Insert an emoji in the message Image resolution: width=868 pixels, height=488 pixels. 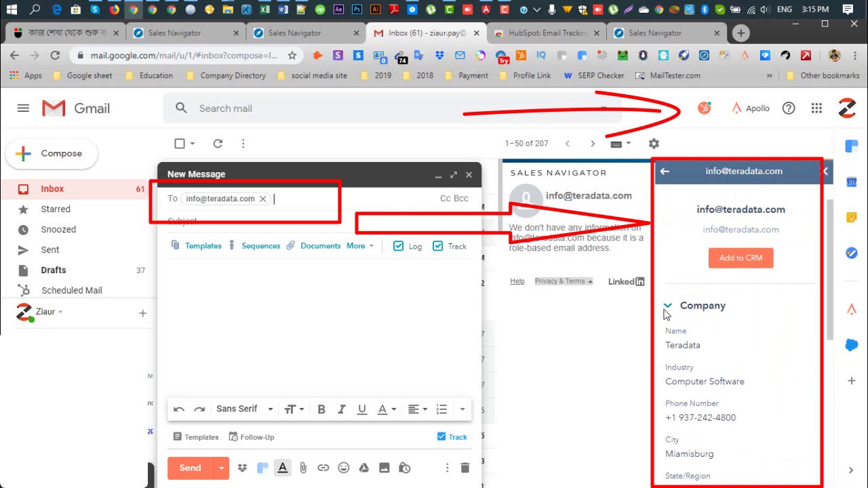(344, 468)
